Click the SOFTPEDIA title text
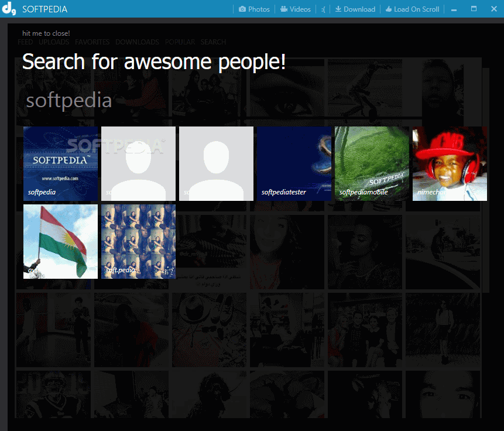 45,9
